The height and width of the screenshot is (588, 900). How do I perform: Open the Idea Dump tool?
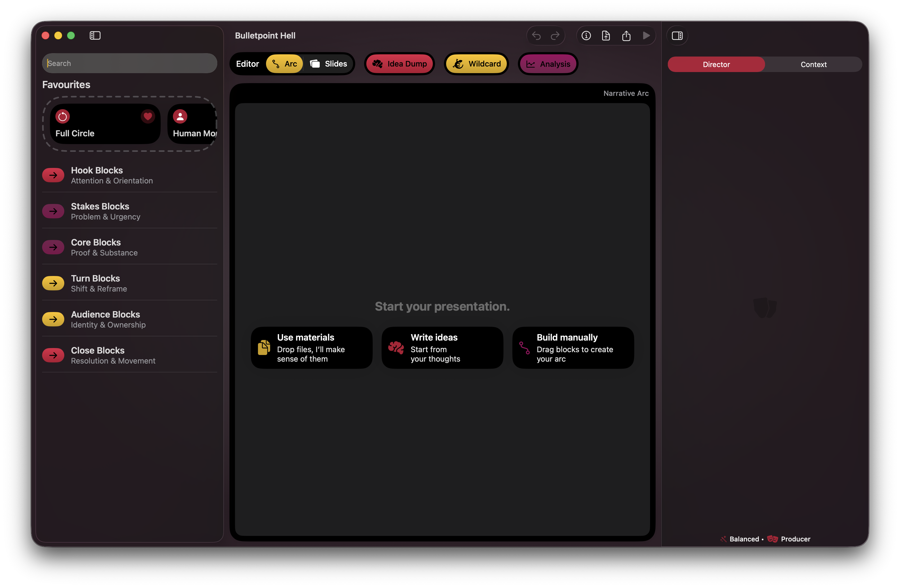[399, 63]
